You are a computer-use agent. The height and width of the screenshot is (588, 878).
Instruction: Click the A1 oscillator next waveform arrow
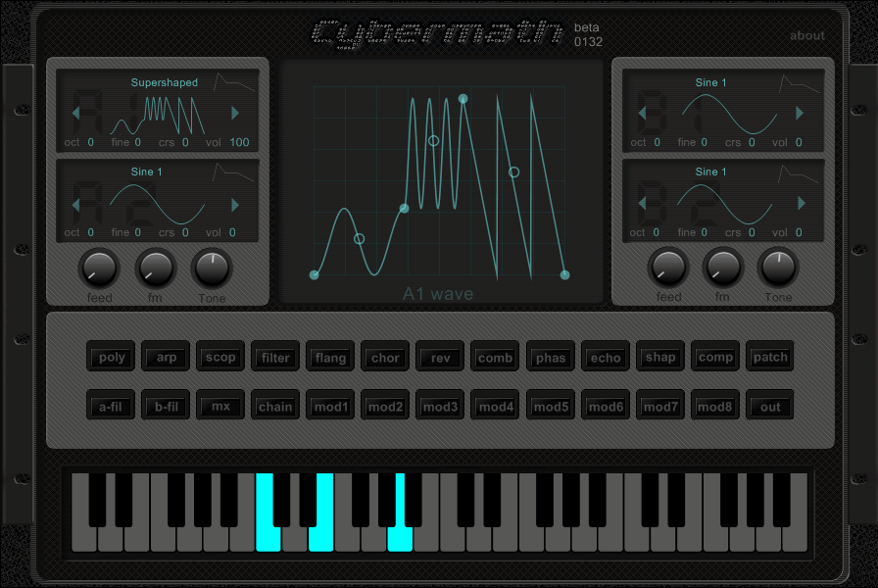235,113
